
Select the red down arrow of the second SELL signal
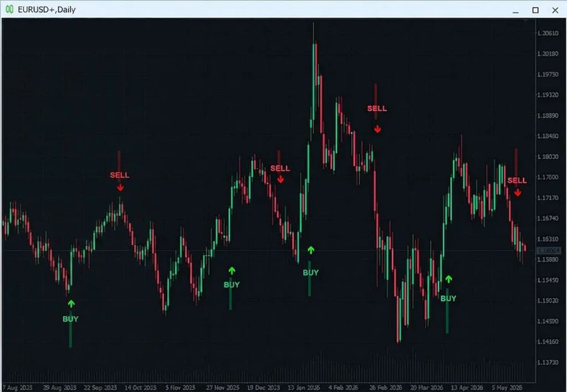click(280, 180)
